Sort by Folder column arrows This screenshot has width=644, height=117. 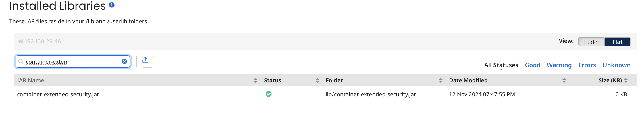[x=441, y=81]
